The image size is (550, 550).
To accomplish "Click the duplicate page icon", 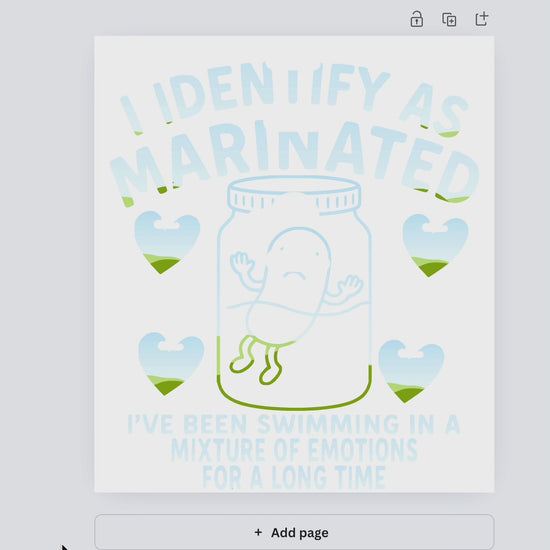I will pyautogui.click(x=449, y=19).
